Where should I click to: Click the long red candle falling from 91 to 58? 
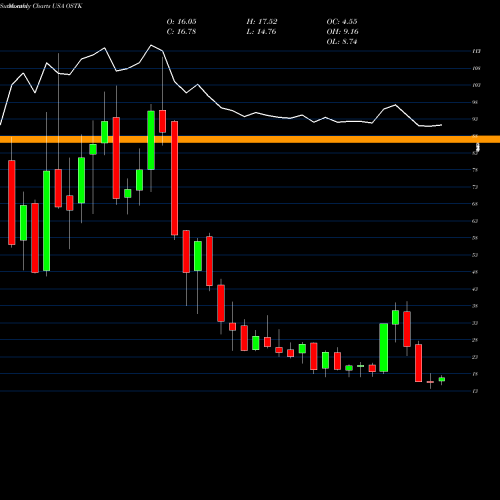pos(175,178)
